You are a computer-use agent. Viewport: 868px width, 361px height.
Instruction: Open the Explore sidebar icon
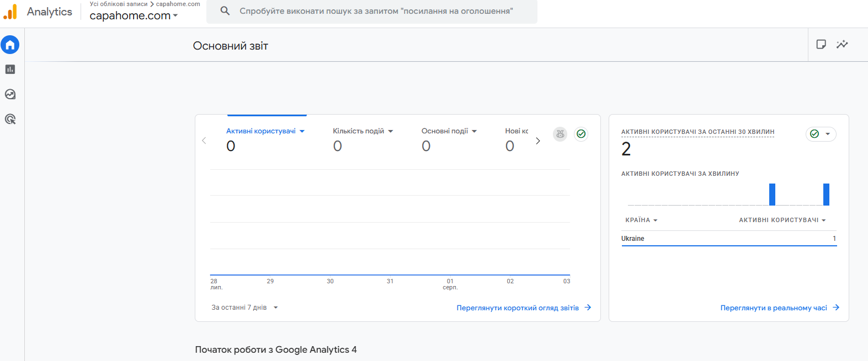click(x=10, y=94)
